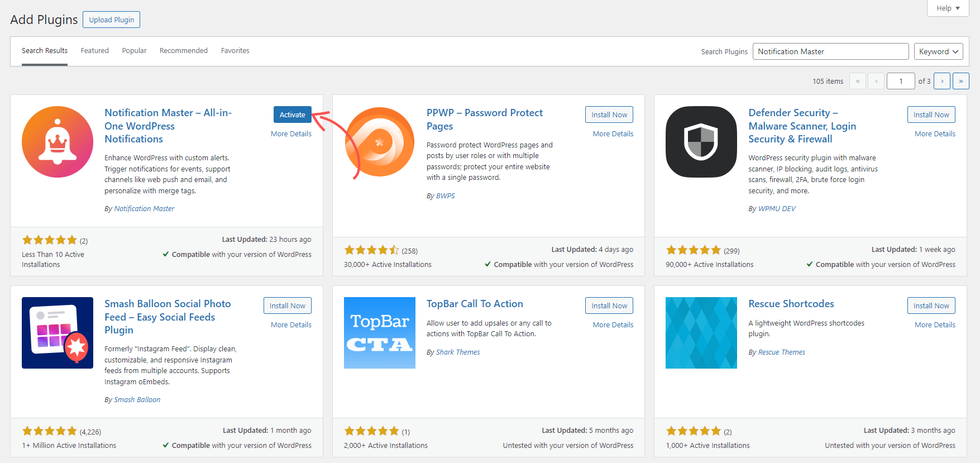Viewport: 980px width, 463px height.
Task: Focus the Search Plugins input field
Action: point(831,51)
